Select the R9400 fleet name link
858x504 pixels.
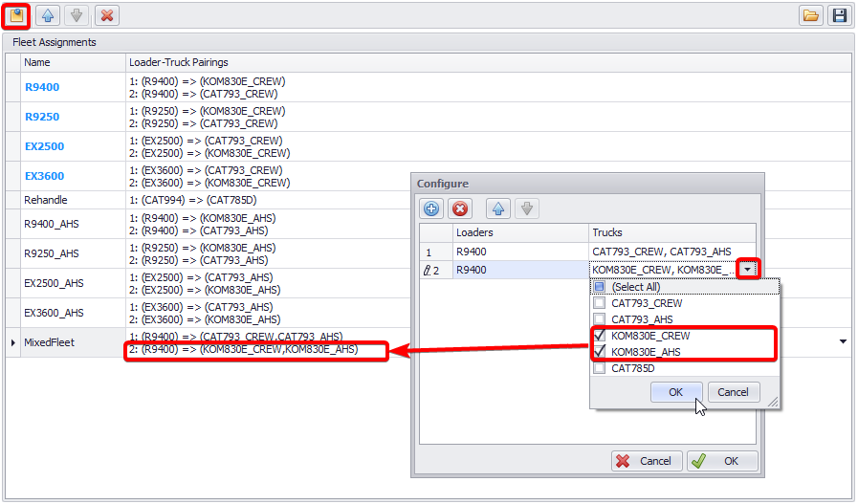tap(42, 87)
